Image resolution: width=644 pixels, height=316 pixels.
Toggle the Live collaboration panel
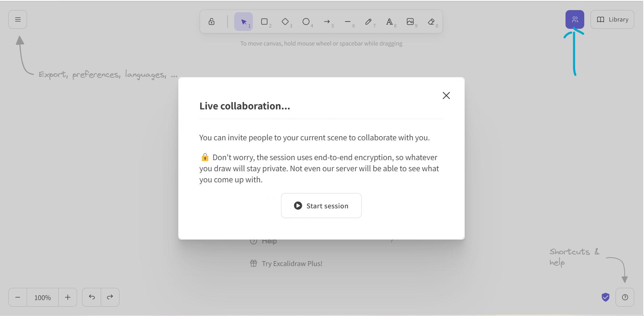click(x=575, y=19)
